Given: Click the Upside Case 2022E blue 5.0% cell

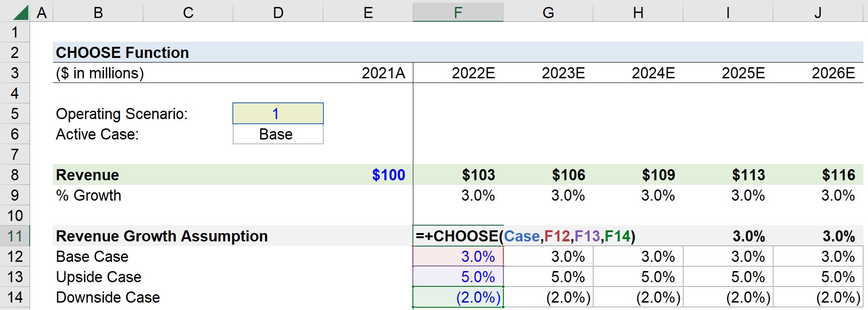Looking at the screenshot, I should pyautogui.click(x=458, y=277).
